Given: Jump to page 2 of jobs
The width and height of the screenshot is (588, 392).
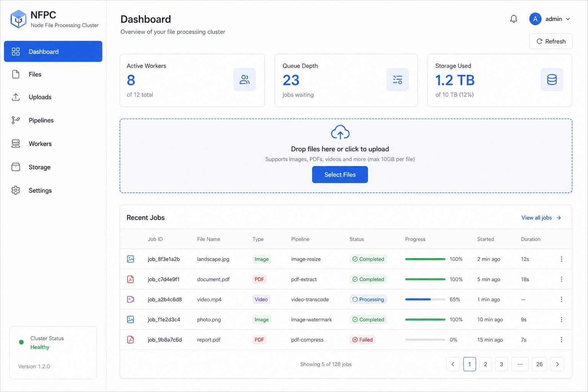Looking at the screenshot, I should [485, 364].
